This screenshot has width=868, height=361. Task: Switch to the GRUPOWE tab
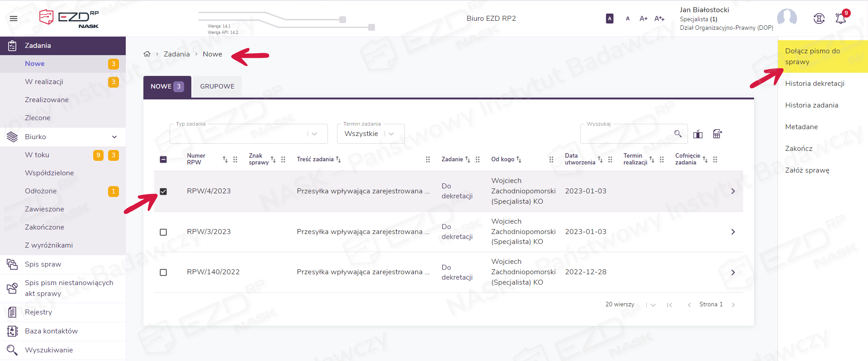[217, 86]
